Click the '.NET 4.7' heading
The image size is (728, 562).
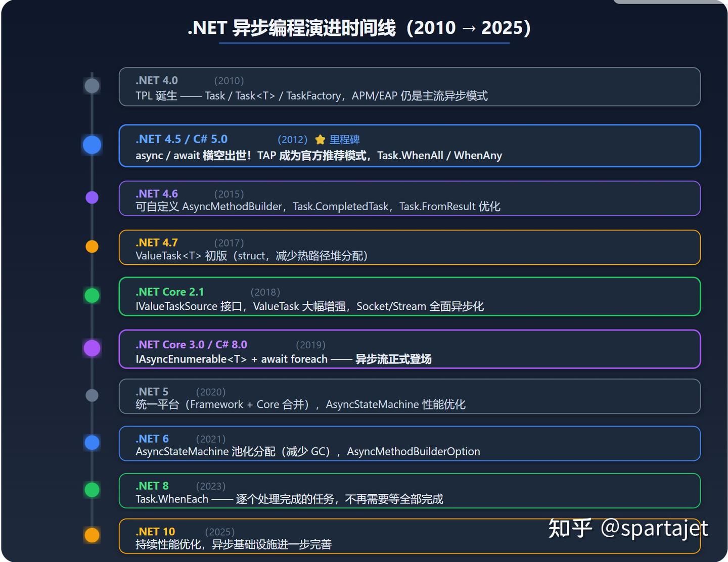pyautogui.click(x=157, y=243)
